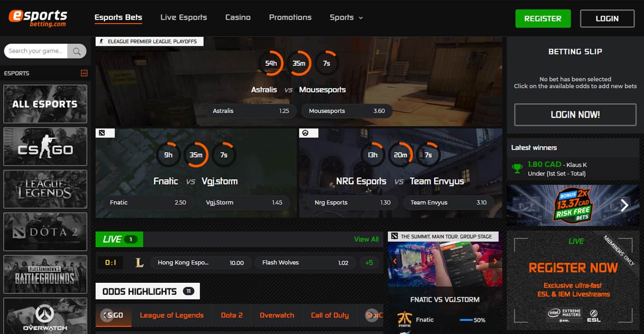This screenshot has height=334, width=644.
Task: Go to next Summit slide with right arrow
Action: pos(495,261)
